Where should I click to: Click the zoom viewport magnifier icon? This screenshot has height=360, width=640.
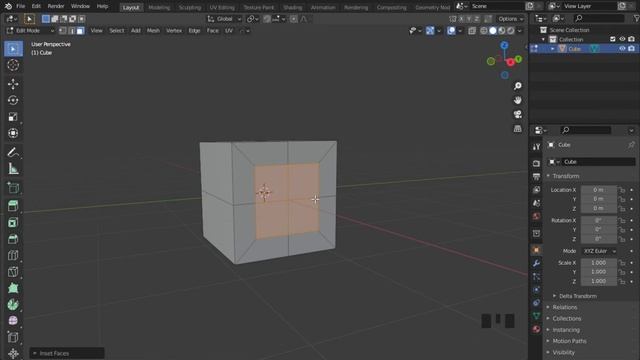click(518, 86)
